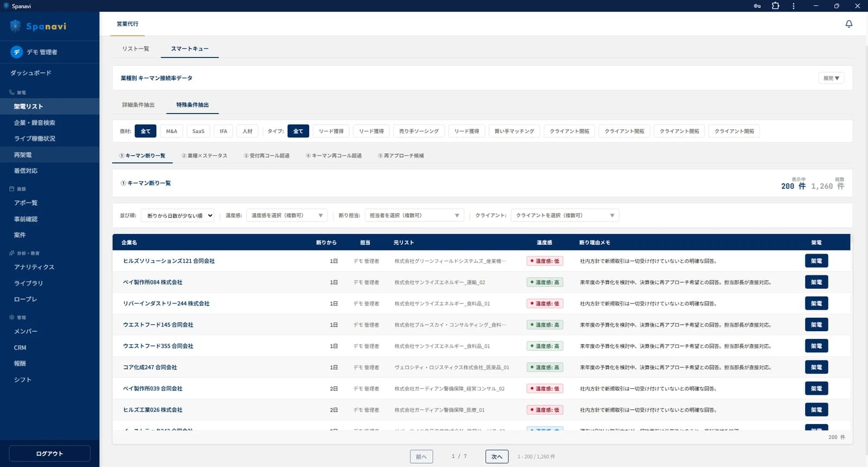The width and height of the screenshot is (868, 467).
Task: Toggle the 商材 全て filter
Action: (x=145, y=131)
